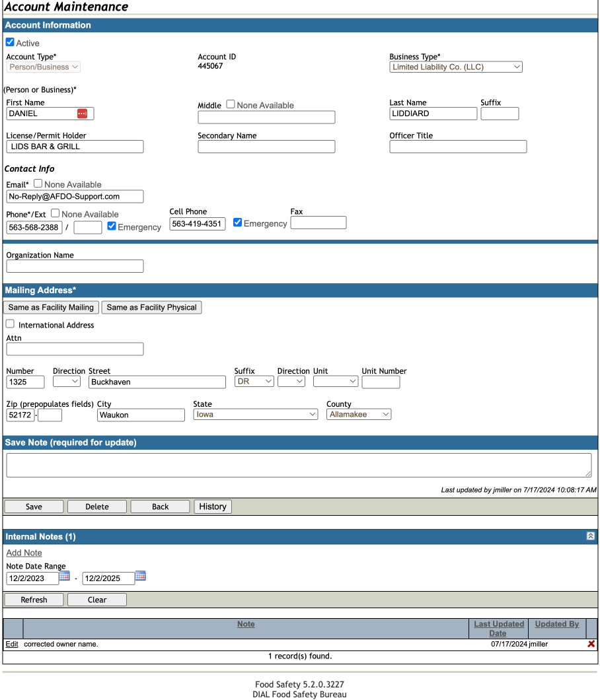
Task: Expand the State dropdown showing Iowa
Action: pos(256,414)
